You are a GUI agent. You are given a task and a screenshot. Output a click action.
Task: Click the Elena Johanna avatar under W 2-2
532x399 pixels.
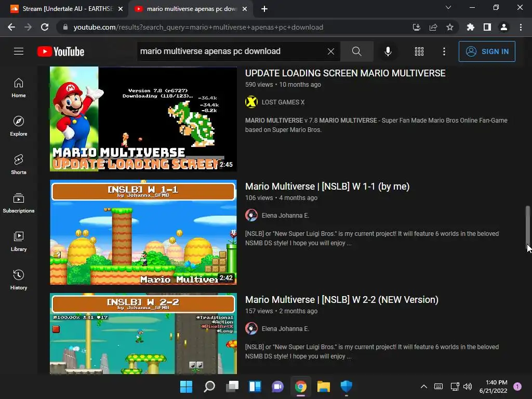click(x=251, y=329)
